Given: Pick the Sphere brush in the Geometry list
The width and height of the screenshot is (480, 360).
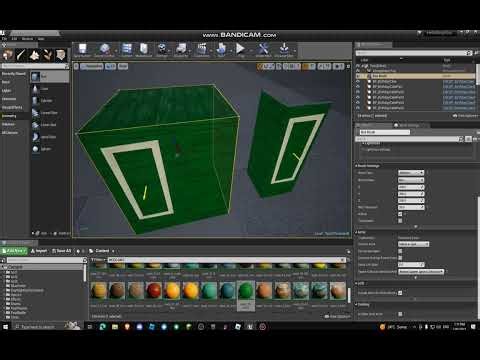Looking at the screenshot, I should (50, 149).
